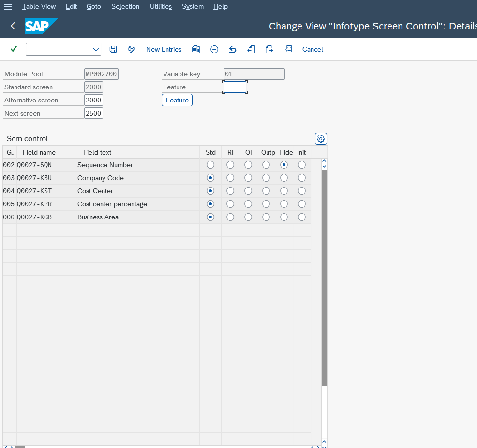Go to the previous entry icon
Screen dimensions: 477x448
coord(251,49)
